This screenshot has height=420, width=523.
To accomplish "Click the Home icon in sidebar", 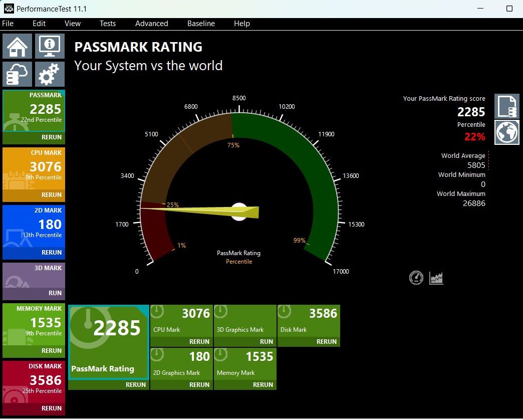I will [x=18, y=47].
